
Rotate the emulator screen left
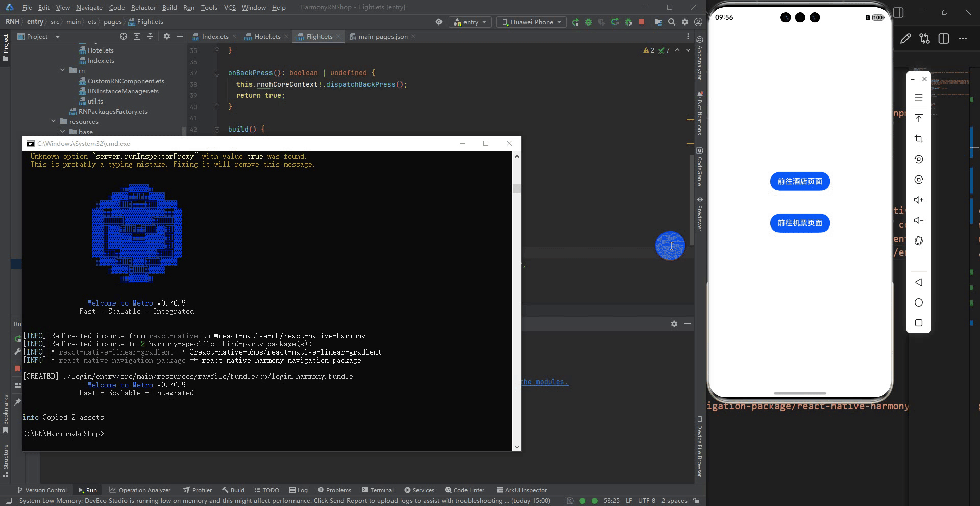pyautogui.click(x=919, y=159)
